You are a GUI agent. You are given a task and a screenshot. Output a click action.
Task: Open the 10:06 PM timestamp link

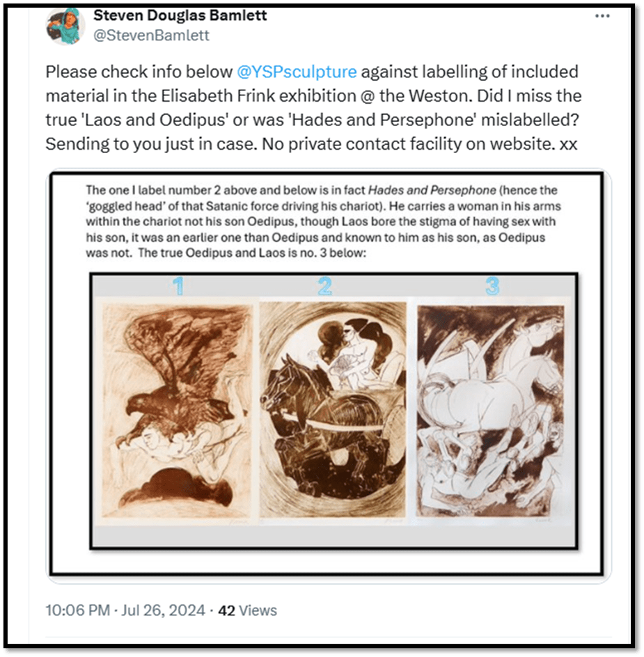point(77,610)
